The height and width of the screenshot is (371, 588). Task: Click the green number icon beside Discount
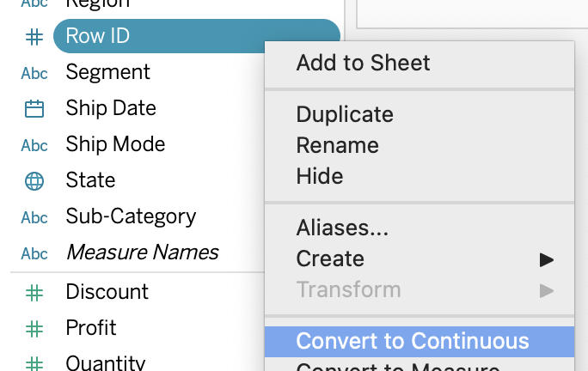(x=34, y=293)
